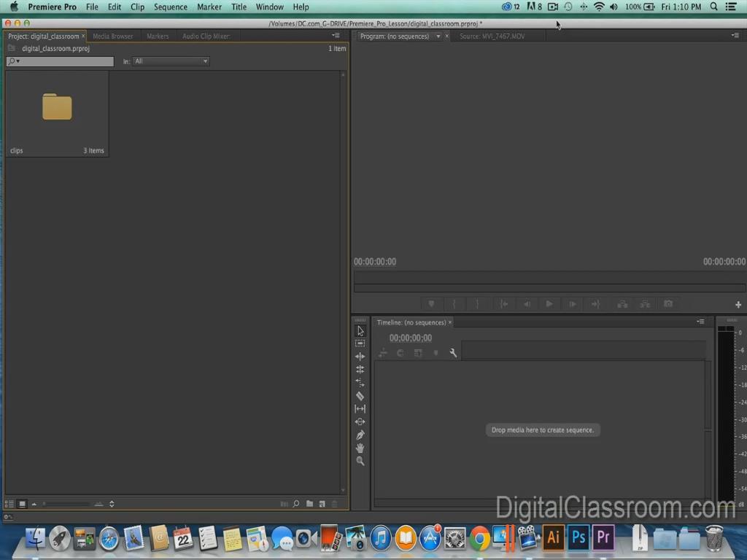Select the Track Select tool
This screenshot has height=560, width=747.
tap(360, 343)
